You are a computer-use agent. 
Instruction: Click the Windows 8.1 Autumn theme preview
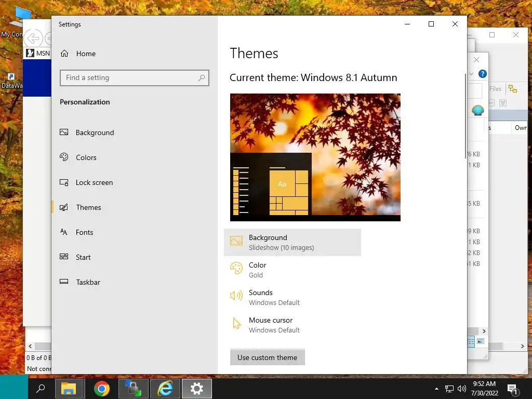click(x=315, y=157)
